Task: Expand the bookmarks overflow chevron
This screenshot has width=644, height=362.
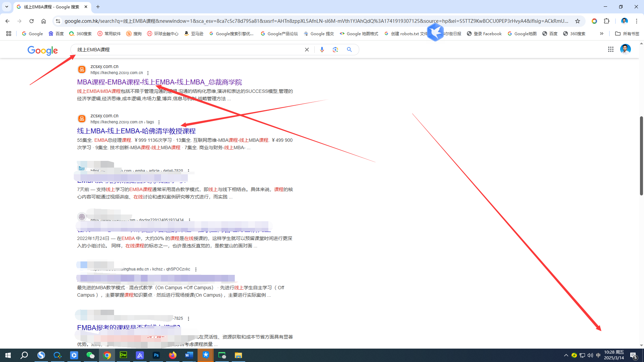Action: 602,34
